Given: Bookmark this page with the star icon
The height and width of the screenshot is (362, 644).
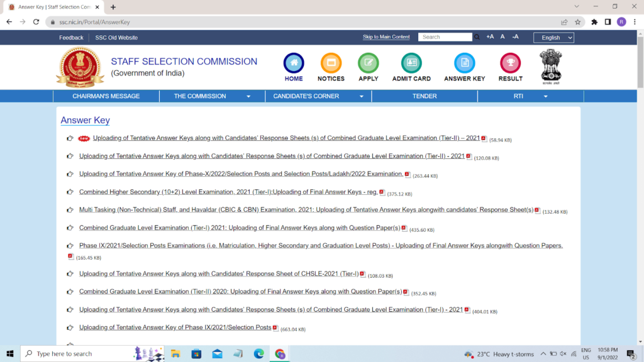Looking at the screenshot, I should point(577,22).
